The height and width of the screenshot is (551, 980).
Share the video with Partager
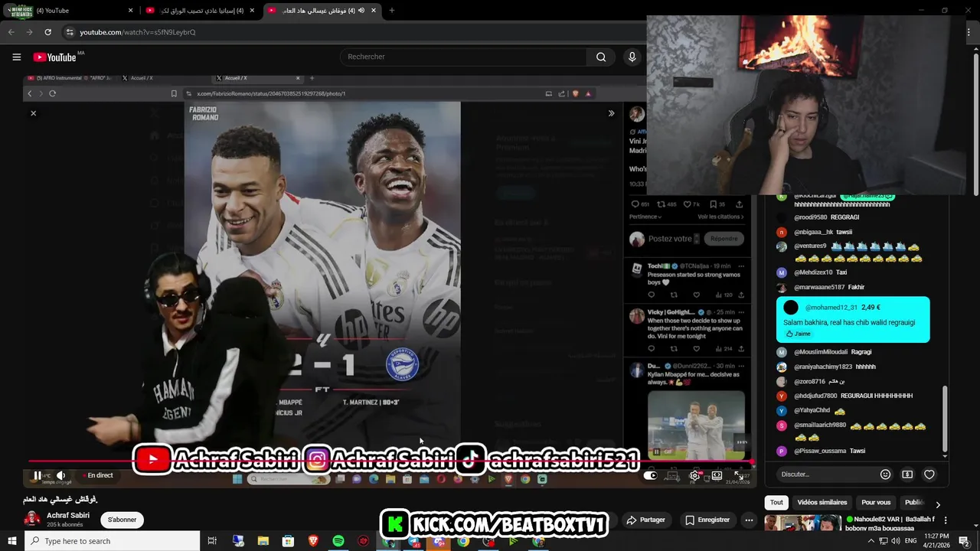645,520
